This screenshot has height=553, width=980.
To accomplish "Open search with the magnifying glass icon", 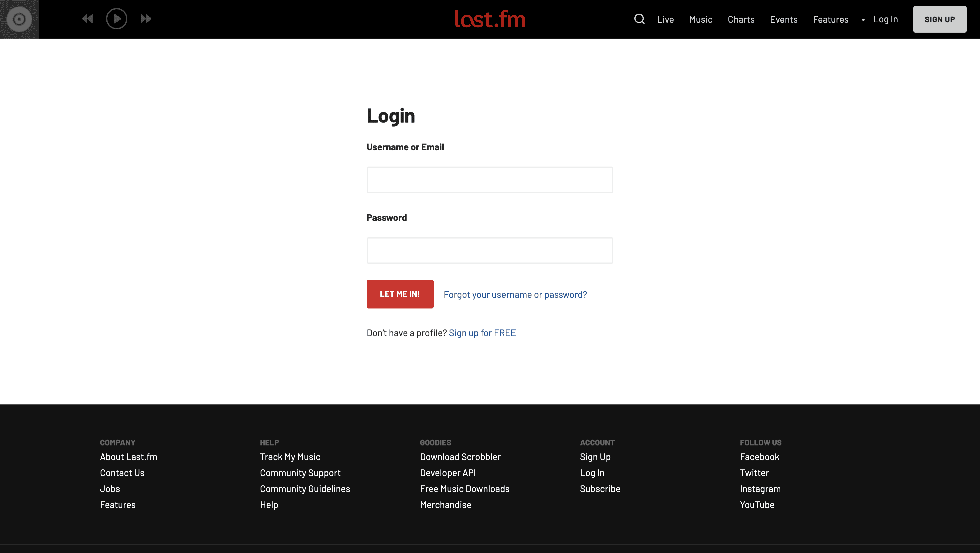I will click(639, 19).
